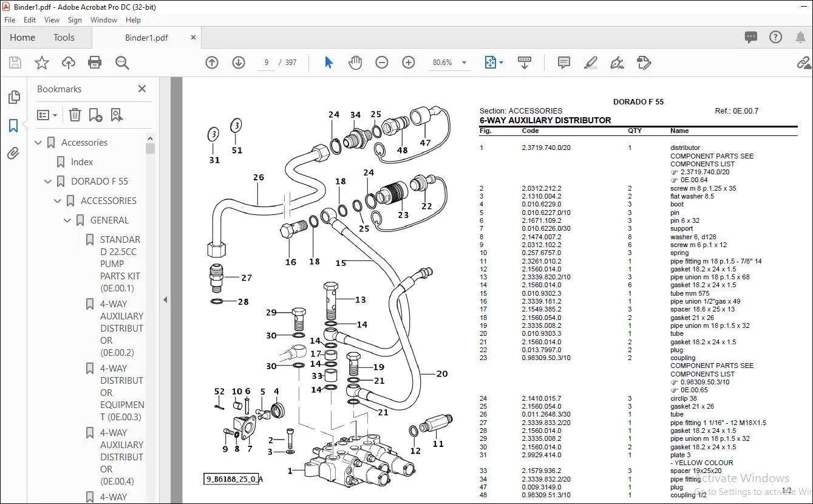Open the Help menu
The height and width of the screenshot is (504, 813).
(133, 20)
